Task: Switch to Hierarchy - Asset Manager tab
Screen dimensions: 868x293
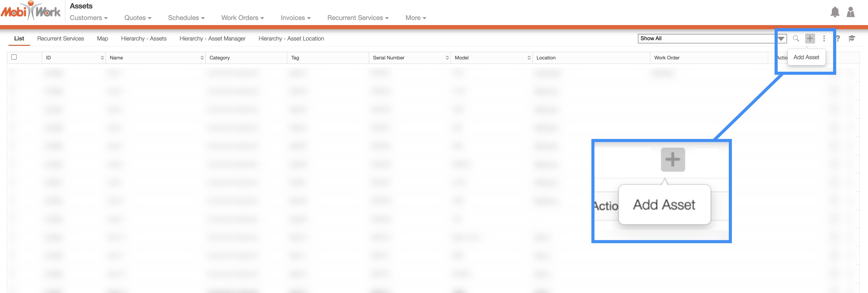Action: (x=212, y=39)
